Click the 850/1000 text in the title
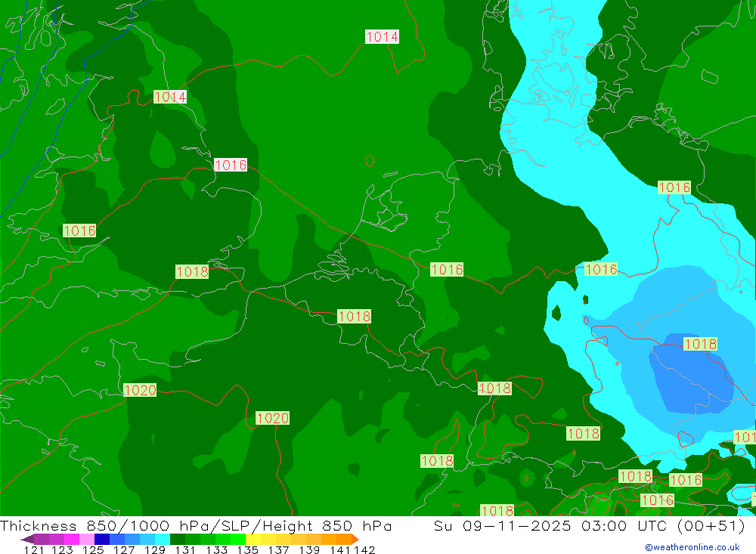The height and width of the screenshot is (554, 756). pos(128,526)
